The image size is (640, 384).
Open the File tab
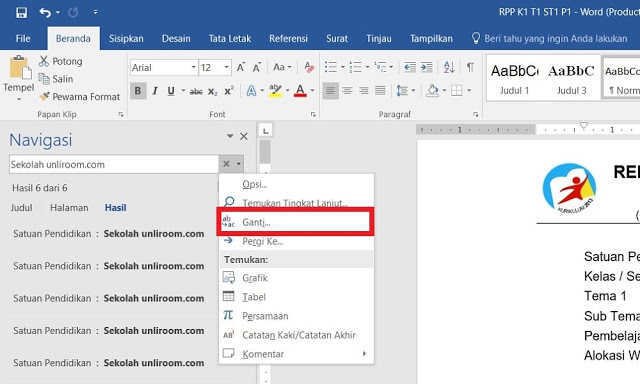(x=23, y=39)
